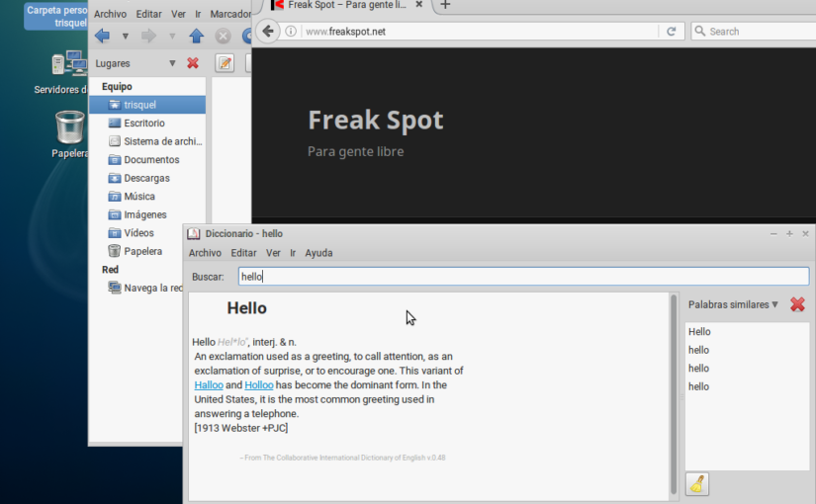Close the Palabras similares sidebar
Screen dimensions: 816x504
pyautogui.click(x=797, y=304)
